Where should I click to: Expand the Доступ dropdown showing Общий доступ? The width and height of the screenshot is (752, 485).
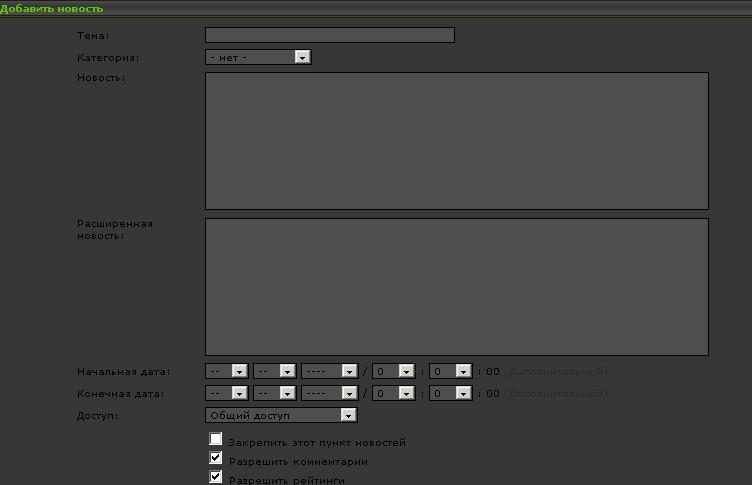[281, 415]
